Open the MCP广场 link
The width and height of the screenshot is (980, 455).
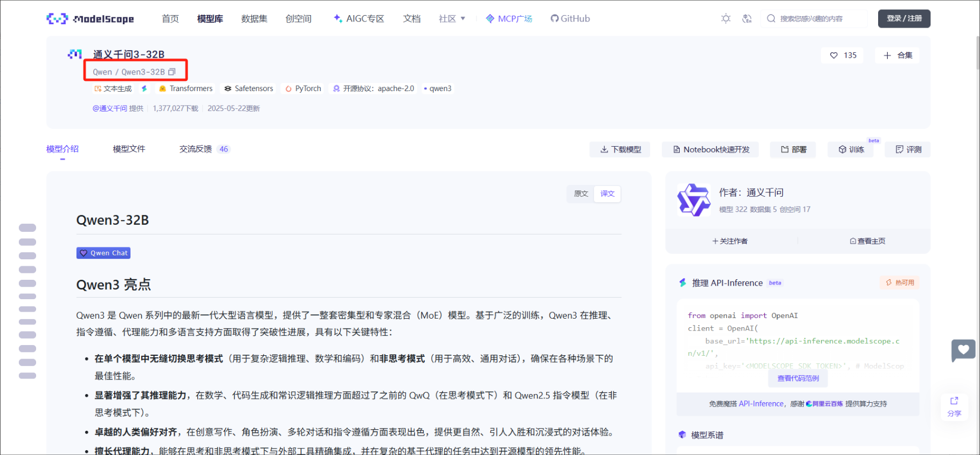point(509,18)
